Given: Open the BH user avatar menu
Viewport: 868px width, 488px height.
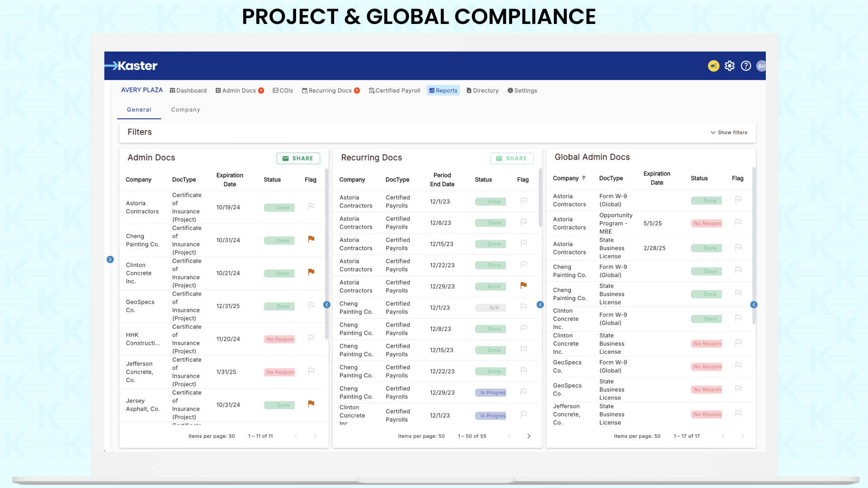Looking at the screenshot, I should pyautogui.click(x=761, y=66).
